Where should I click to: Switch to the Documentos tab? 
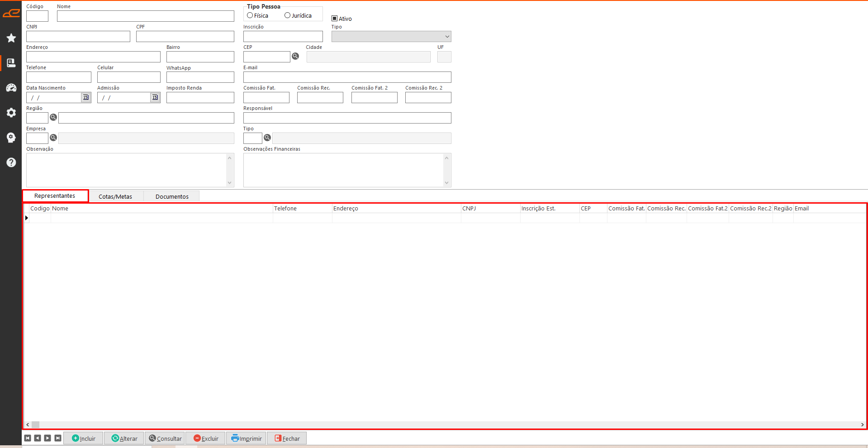tap(172, 196)
